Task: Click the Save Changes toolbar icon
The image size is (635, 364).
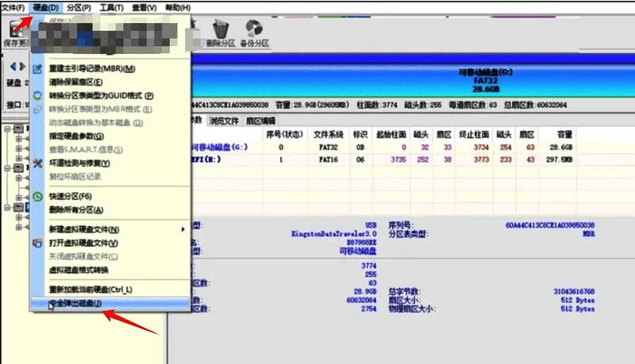Action: point(15,33)
